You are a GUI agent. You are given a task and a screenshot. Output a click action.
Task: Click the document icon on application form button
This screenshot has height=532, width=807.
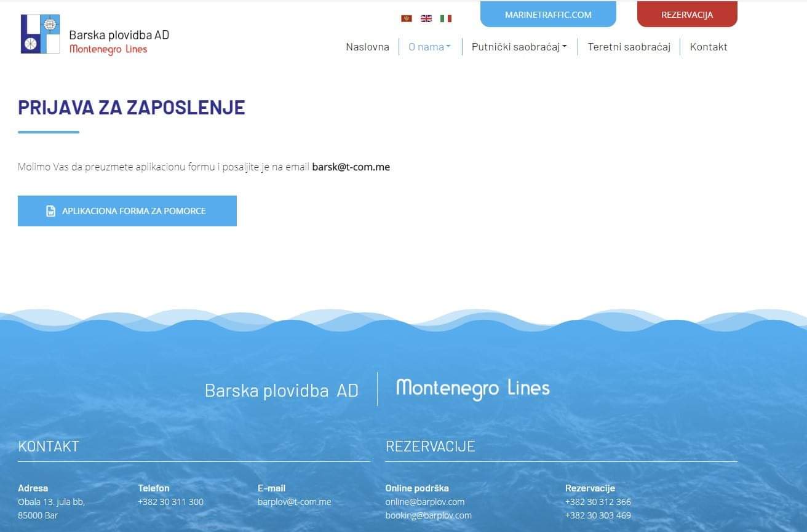51,211
